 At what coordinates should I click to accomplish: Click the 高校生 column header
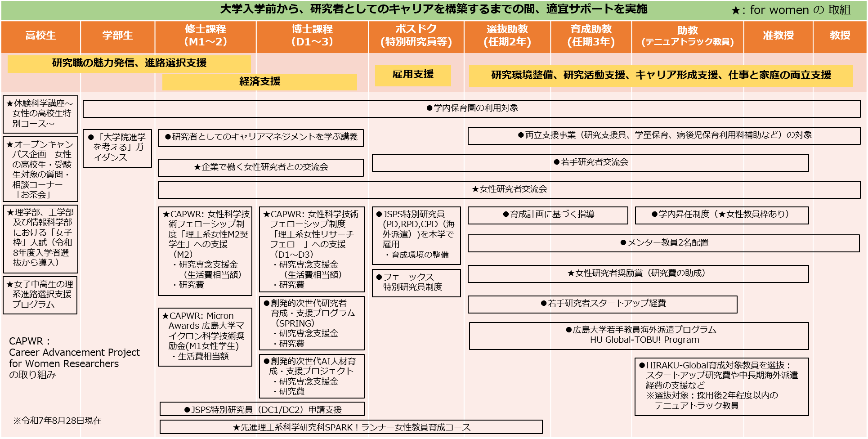point(40,36)
